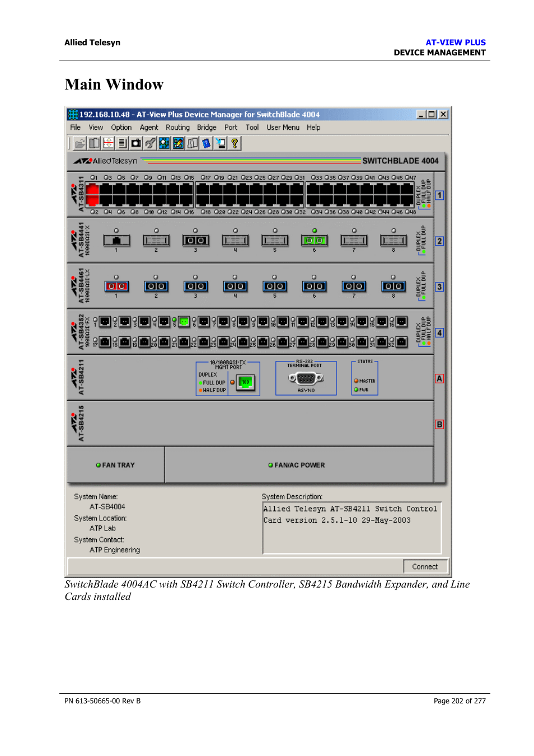Click the open book toolbar icon
Screen dimensions: 534x756
coord(94,143)
